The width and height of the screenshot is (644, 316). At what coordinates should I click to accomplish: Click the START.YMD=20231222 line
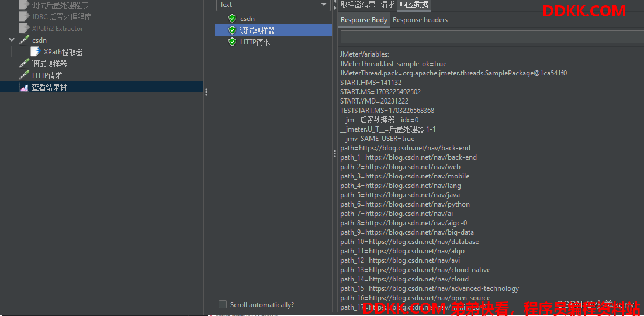(374, 101)
